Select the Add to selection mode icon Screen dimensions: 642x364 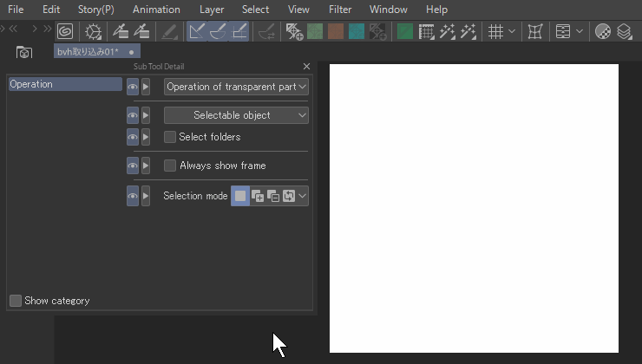click(258, 197)
